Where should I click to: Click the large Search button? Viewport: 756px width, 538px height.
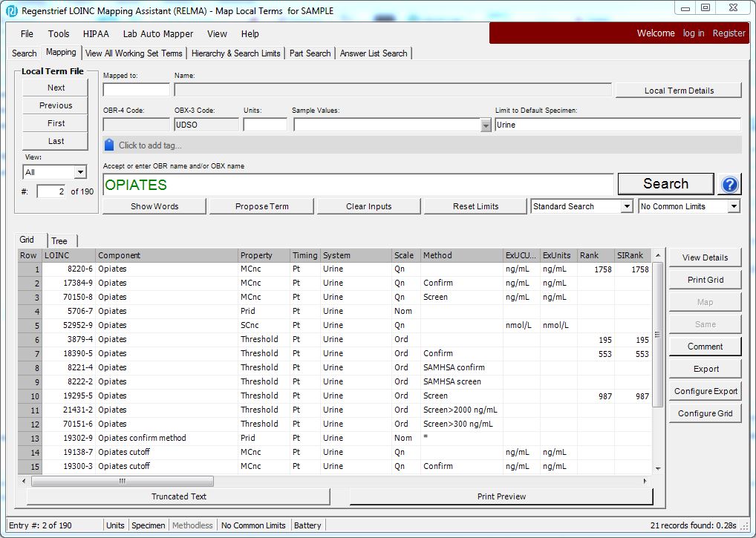[x=665, y=184]
